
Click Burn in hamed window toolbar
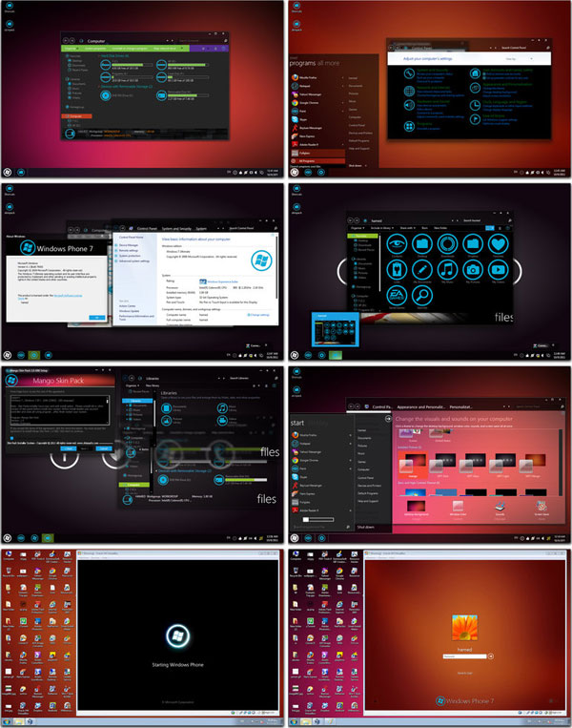tap(425, 228)
